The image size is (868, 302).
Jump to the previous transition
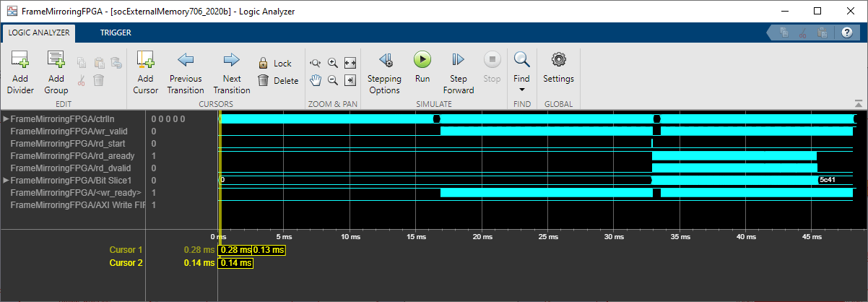186,72
